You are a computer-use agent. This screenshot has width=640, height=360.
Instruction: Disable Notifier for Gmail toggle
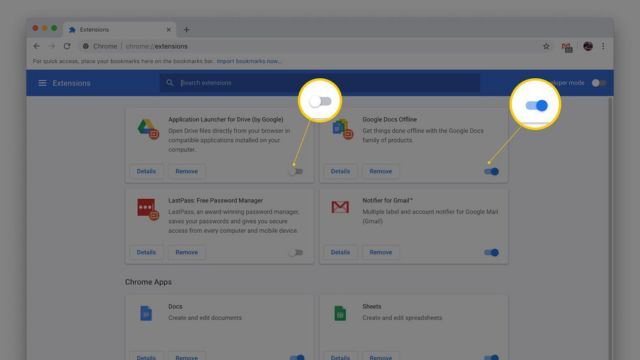click(491, 253)
